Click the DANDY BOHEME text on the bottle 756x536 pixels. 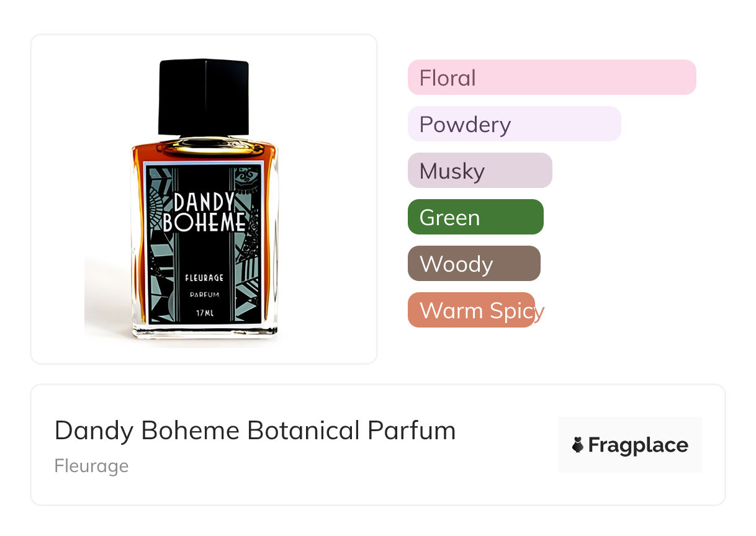(x=204, y=212)
